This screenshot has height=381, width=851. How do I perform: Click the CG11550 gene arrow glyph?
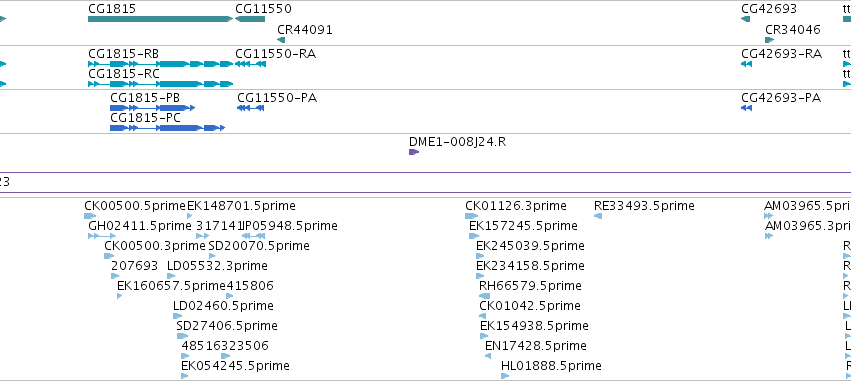[250, 19]
